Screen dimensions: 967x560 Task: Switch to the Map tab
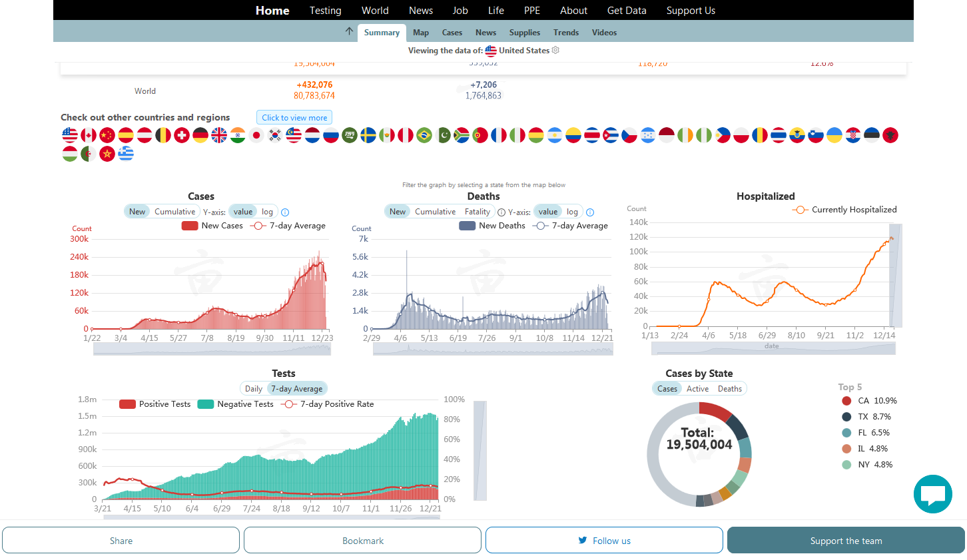pos(421,33)
